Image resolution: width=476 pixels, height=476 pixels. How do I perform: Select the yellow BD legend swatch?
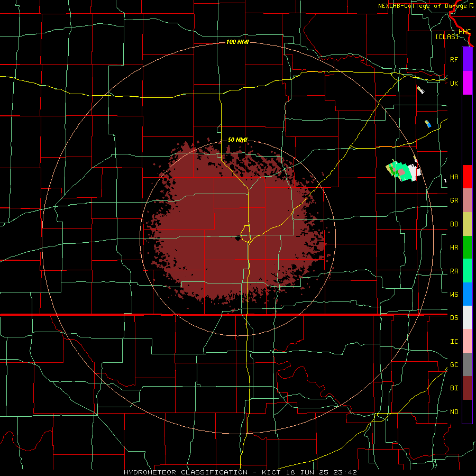(467, 224)
